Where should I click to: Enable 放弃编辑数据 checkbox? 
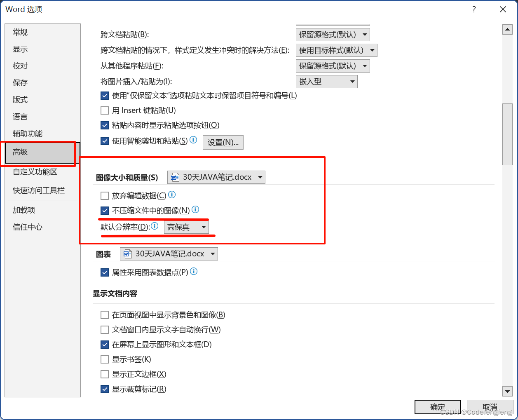(105, 196)
